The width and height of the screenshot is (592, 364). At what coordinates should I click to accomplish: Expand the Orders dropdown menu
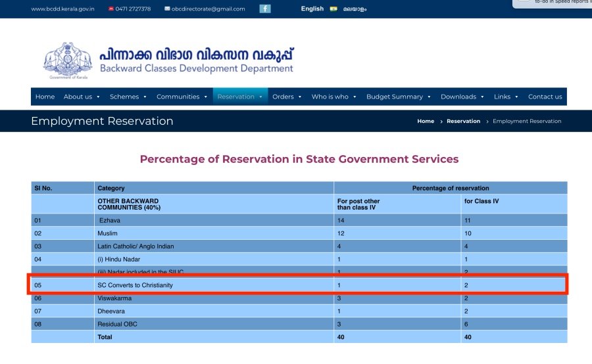pos(287,97)
